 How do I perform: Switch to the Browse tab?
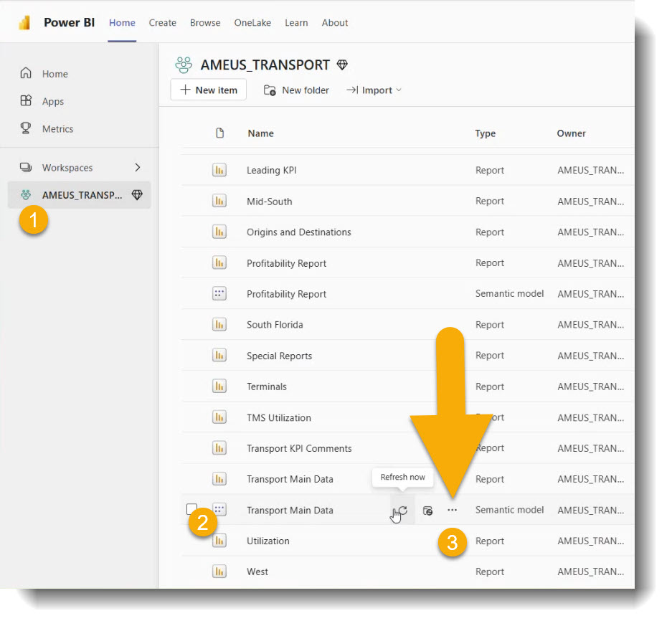(205, 23)
